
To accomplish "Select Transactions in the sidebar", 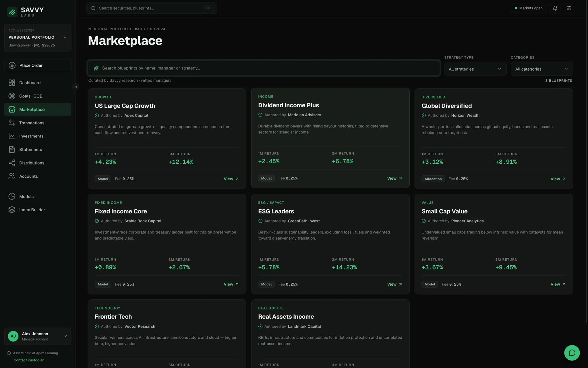I will click(x=38, y=123).
